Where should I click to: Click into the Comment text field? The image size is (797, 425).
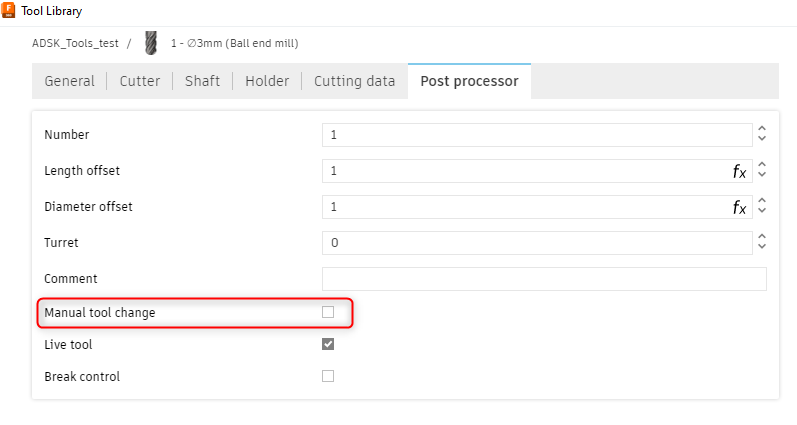coord(544,278)
